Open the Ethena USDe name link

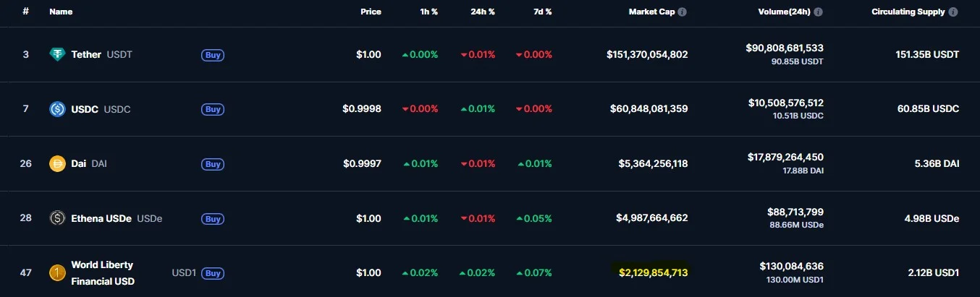tap(117, 218)
